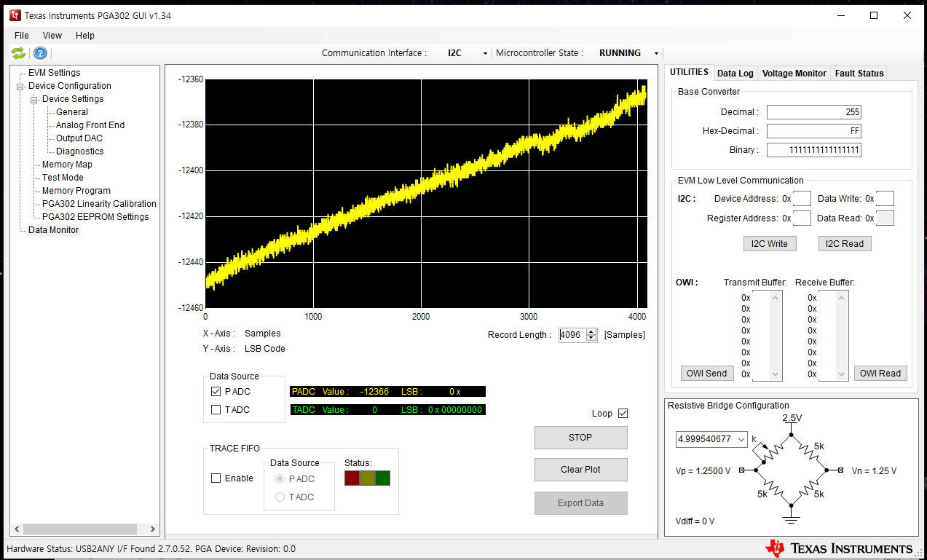Click the I2C Device Address field
The image size is (927, 560).
(802, 199)
